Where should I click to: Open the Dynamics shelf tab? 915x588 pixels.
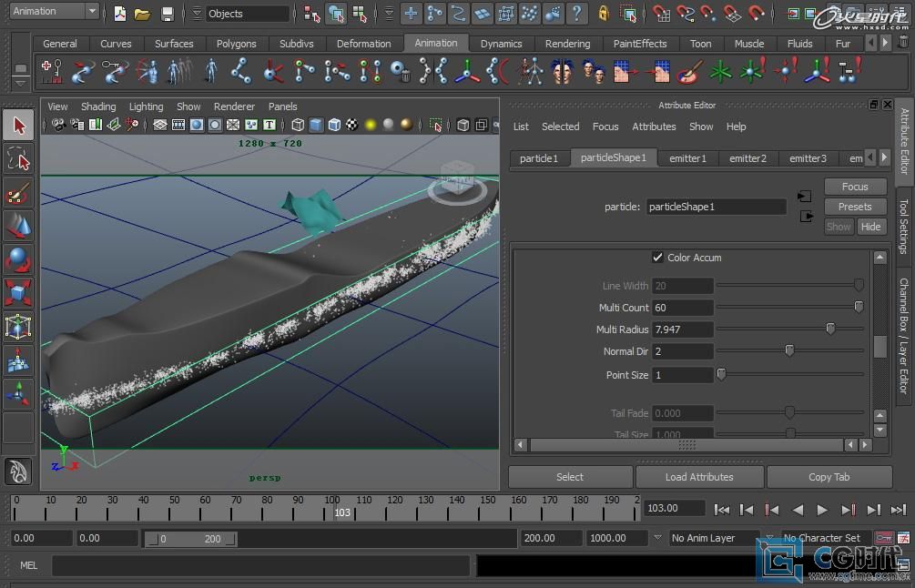[502, 44]
